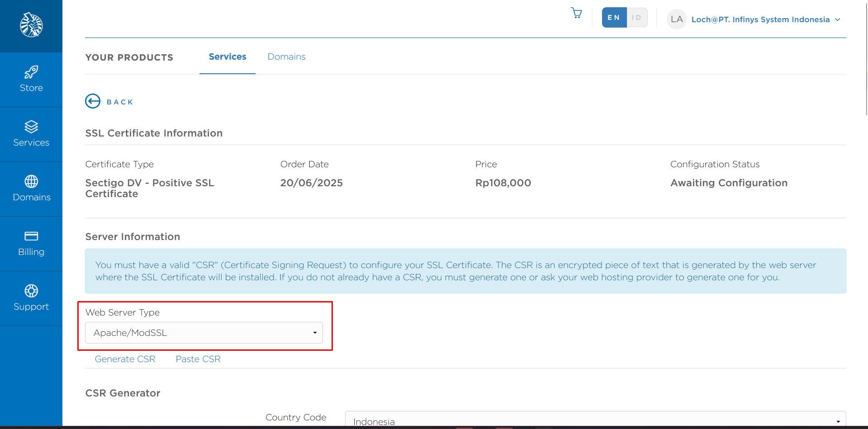Click the page vertical scrollbar
The width and height of the screenshot is (868, 429).
866,59
